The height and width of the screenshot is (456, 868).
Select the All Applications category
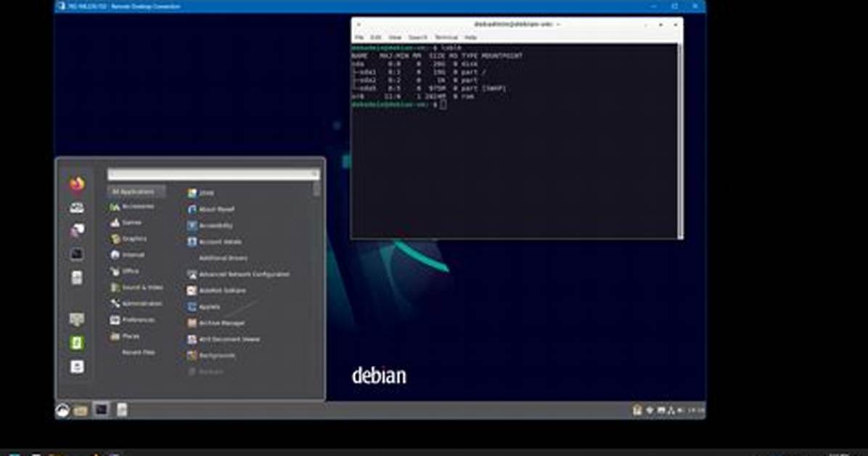tap(136, 191)
